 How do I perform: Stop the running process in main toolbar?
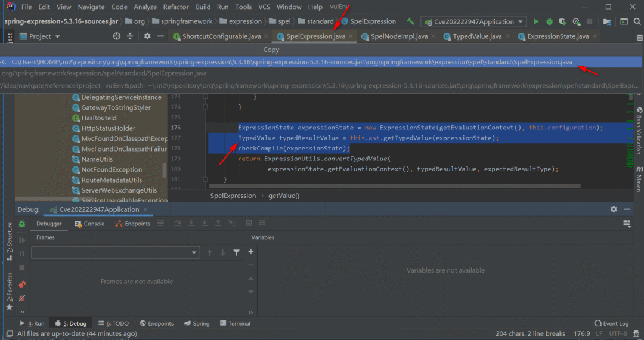tap(590, 21)
